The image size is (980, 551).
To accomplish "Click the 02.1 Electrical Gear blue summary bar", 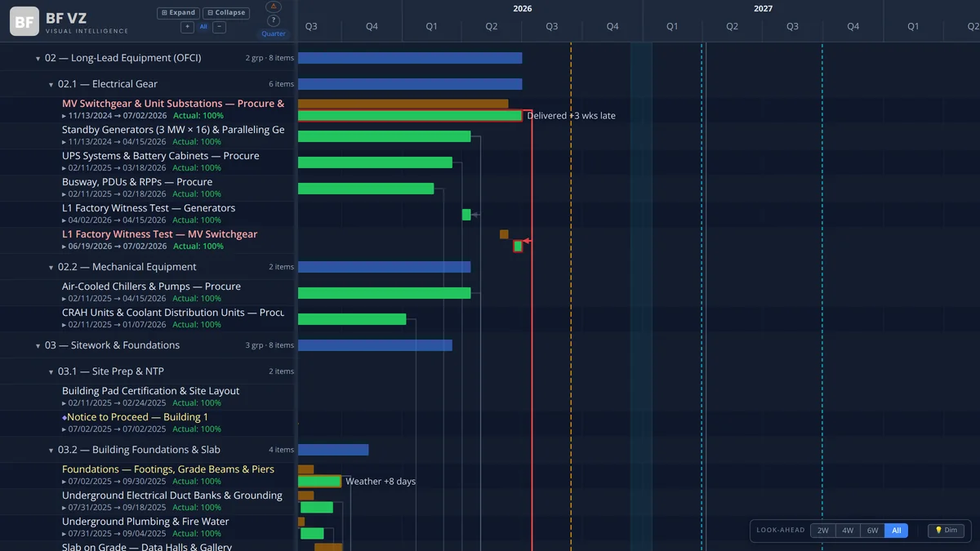I will tap(410, 84).
